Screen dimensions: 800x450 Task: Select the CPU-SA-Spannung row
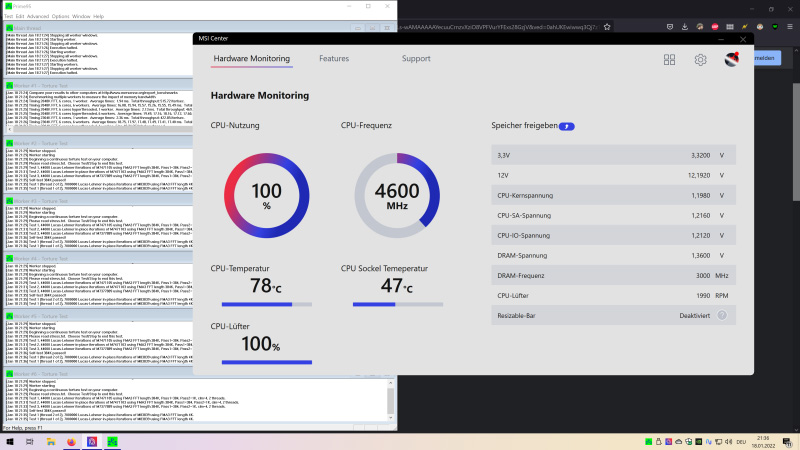point(613,215)
